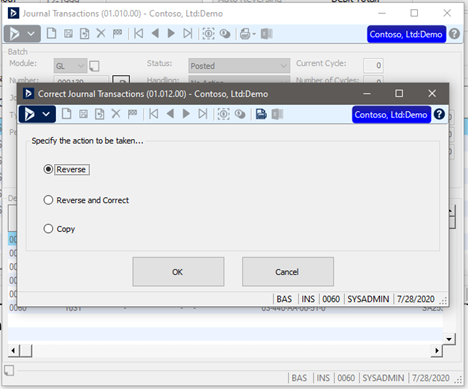
Task: Open help icon in Journal Transactions window
Action: (x=454, y=34)
